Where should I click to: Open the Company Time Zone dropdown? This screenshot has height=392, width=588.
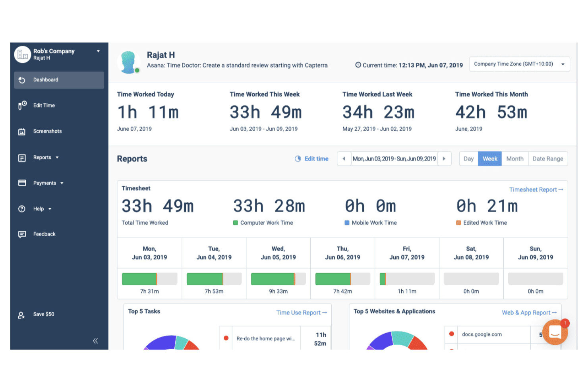tap(519, 64)
